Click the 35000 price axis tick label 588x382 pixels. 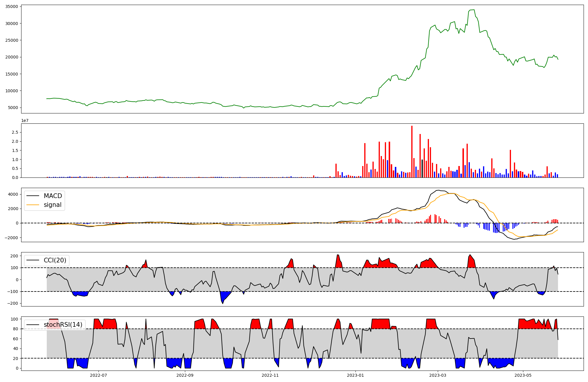tap(11, 6)
